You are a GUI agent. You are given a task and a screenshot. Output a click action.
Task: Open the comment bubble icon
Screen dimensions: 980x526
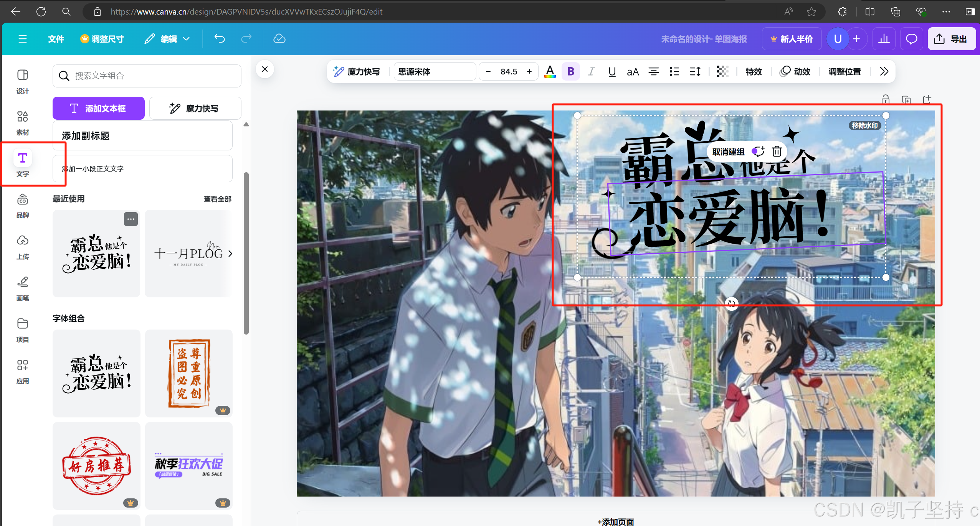(911, 39)
